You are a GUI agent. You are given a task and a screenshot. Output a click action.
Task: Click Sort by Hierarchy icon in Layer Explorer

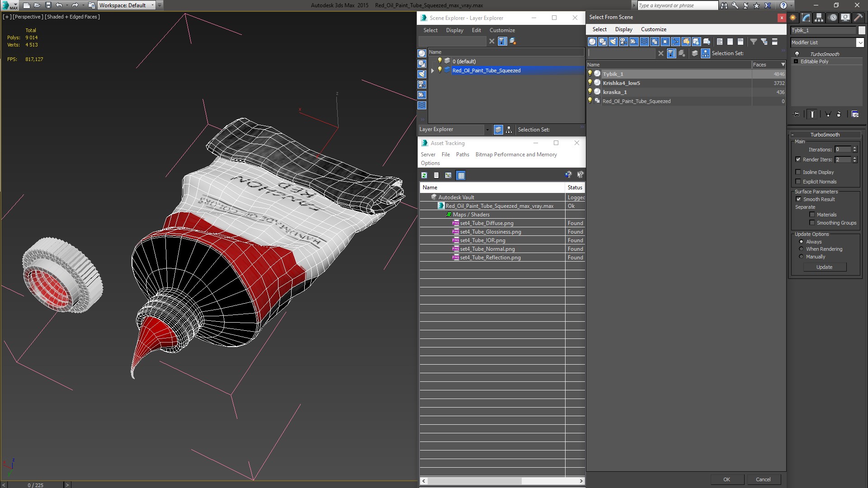pyautogui.click(x=509, y=130)
